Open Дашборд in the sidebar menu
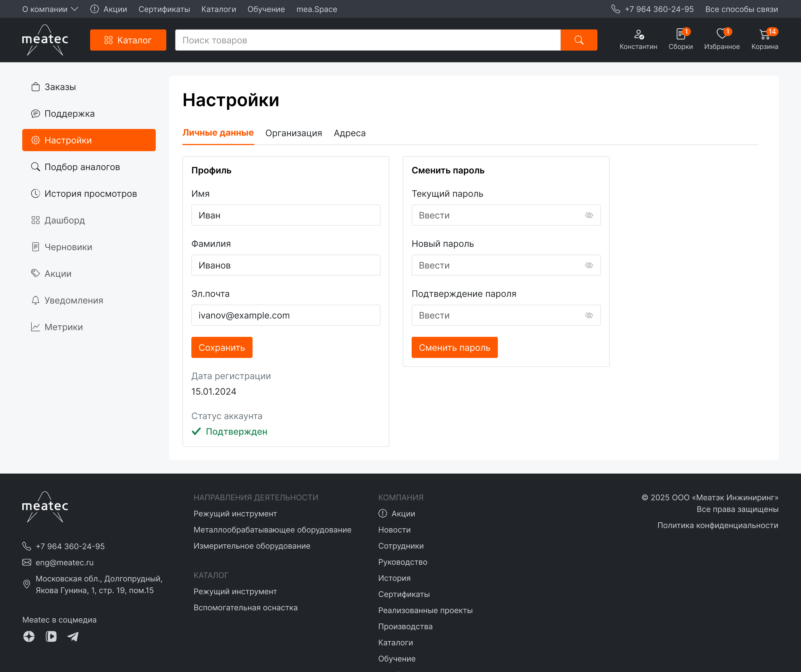 point(65,220)
